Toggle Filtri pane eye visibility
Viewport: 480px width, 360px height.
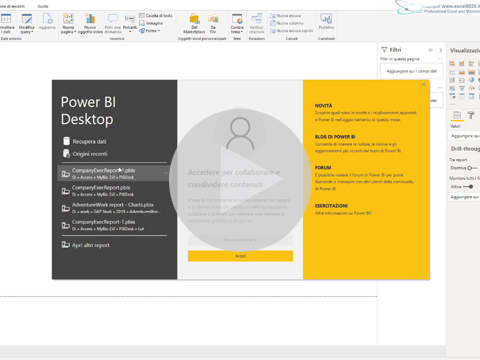[430, 50]
